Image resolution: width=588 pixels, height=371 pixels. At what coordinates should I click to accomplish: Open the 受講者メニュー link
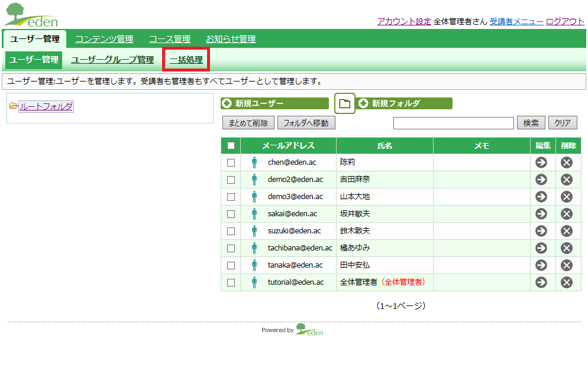pyautogui.click(x=516, y=21)
